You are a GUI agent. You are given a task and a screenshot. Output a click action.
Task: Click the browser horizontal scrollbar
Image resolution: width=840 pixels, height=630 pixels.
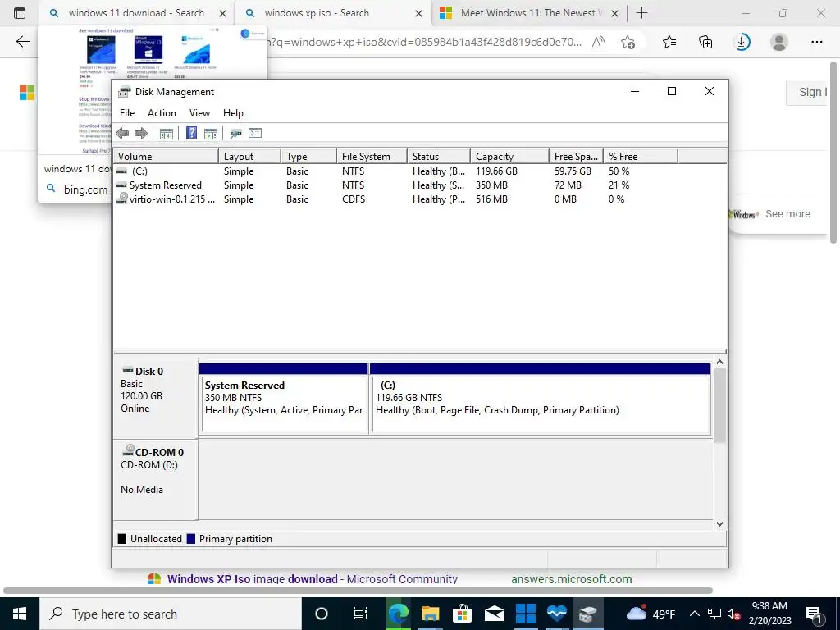(358, 591)
